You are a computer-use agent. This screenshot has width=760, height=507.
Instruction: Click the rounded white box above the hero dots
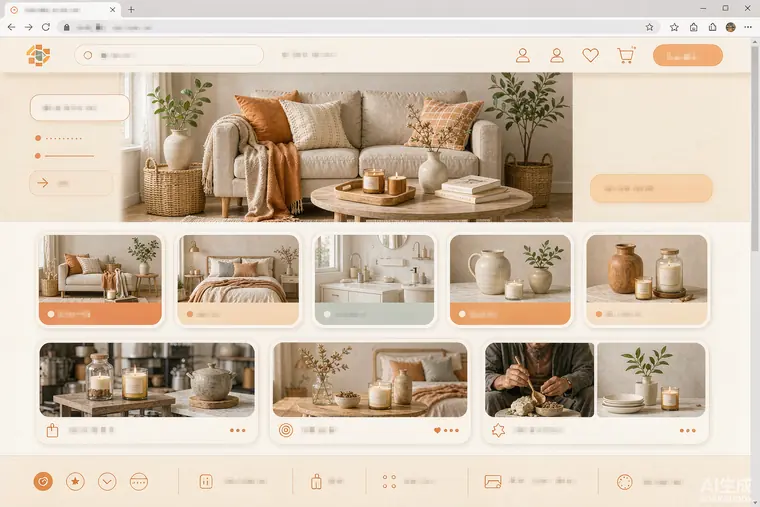79,107
